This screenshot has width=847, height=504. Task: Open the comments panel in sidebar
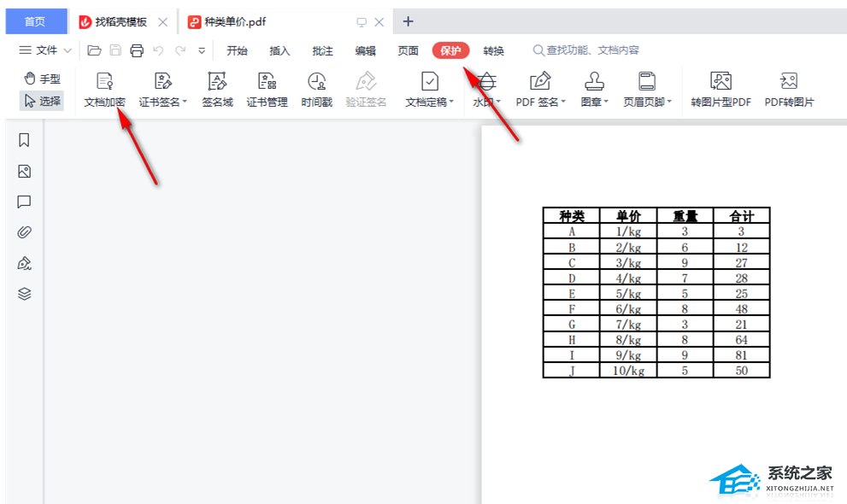pyautogui.click(x=24, y=202)
